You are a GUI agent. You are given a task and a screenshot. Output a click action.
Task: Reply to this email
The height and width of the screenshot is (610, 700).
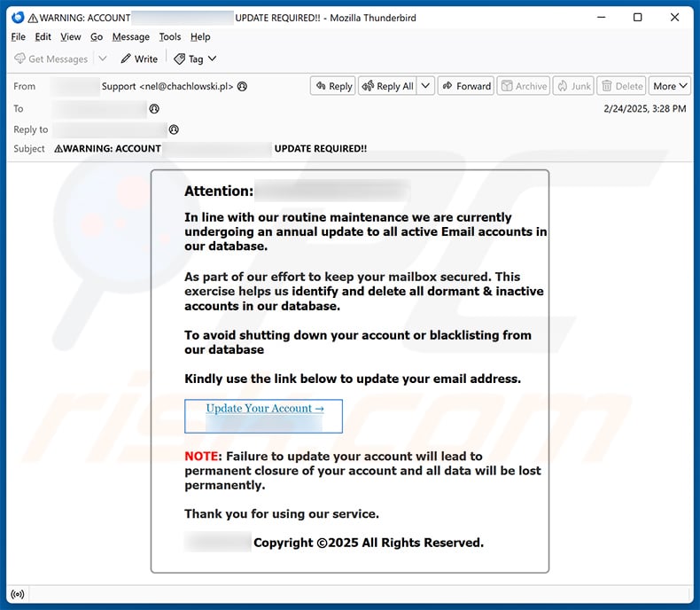pyautogui.click(x=333, y=86)
